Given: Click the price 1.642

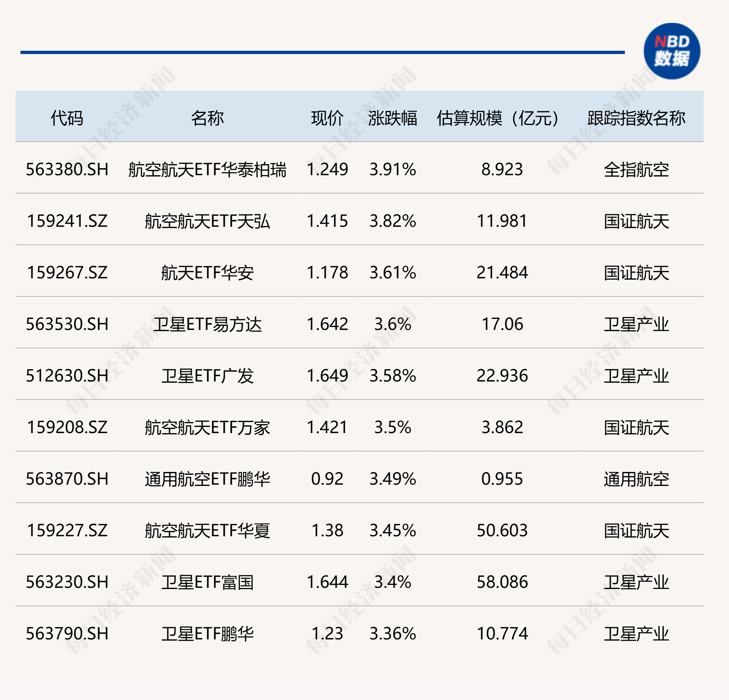Looking at the screenshot, I should pos(327,324).
